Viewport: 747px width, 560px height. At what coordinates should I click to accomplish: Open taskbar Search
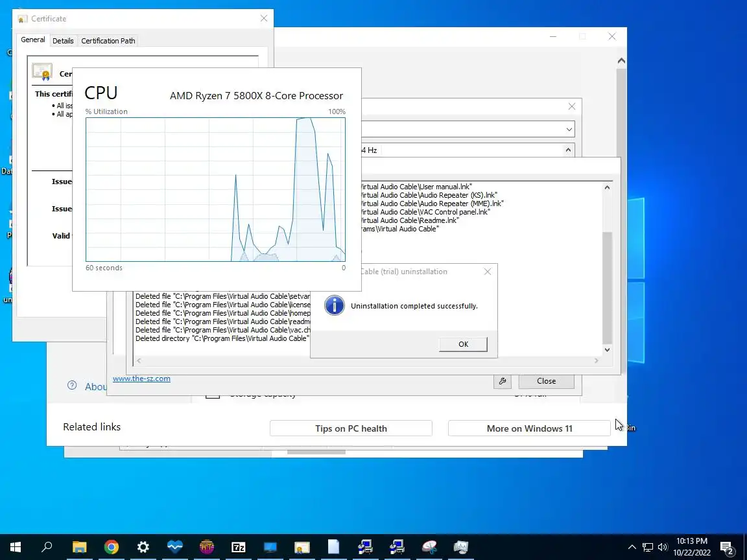47,546
